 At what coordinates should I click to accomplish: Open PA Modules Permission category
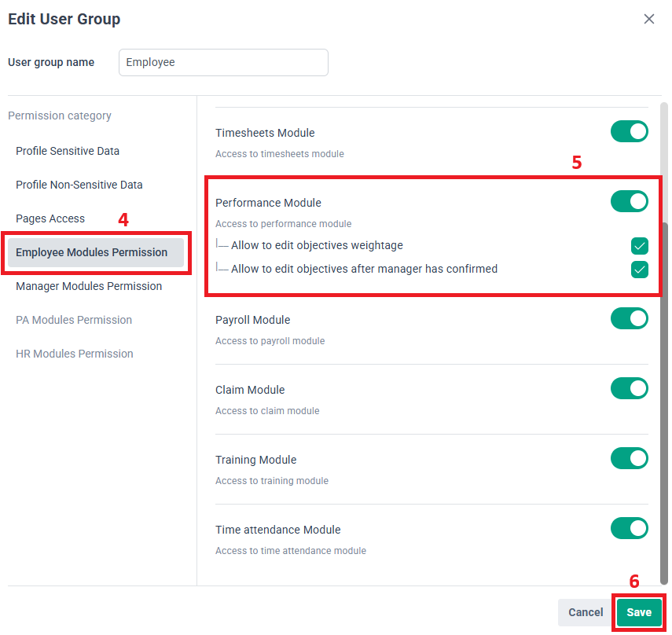(74, 320)
